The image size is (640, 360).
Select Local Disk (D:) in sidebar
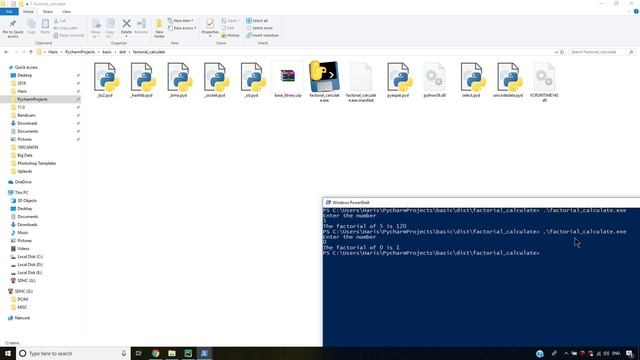(x=29, y=265)
